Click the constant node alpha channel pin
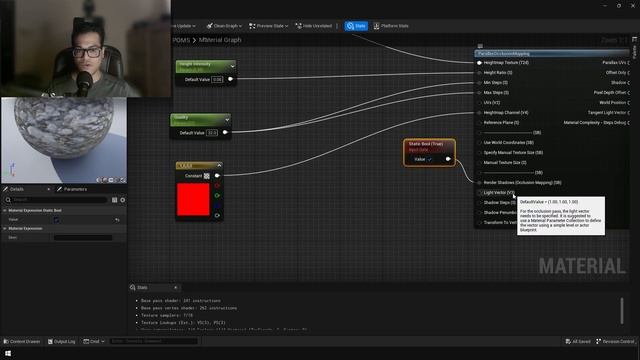The height and width of the screenshot is (360, 640). (217, 215)
